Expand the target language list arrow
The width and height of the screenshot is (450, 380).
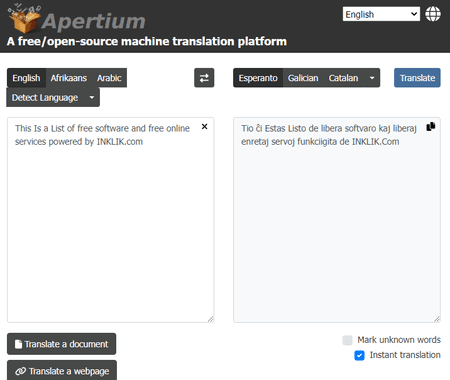[372, 78]
